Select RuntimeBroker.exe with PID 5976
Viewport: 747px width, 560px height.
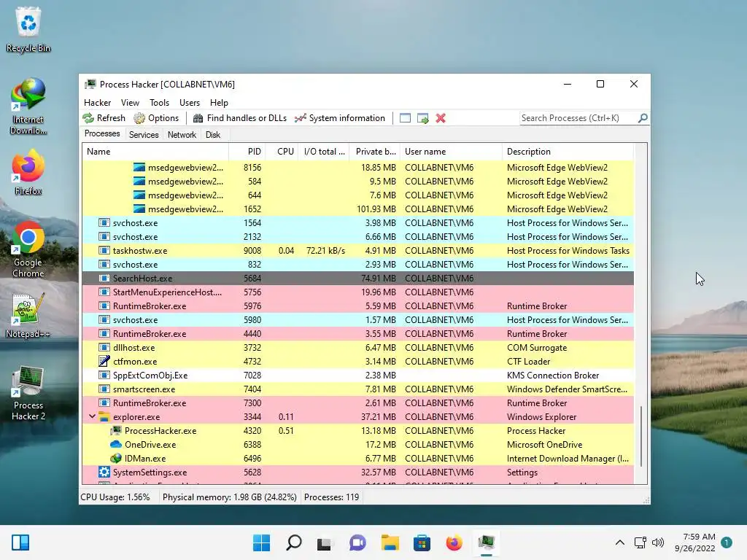(357, 306)
